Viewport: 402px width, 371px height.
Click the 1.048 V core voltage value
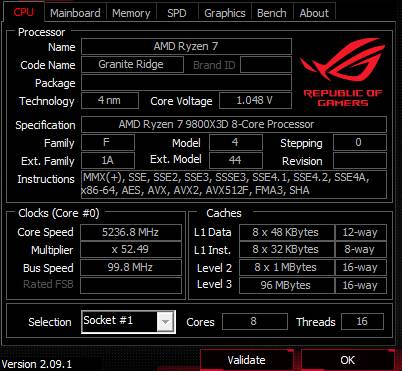[x=255, y=100]
